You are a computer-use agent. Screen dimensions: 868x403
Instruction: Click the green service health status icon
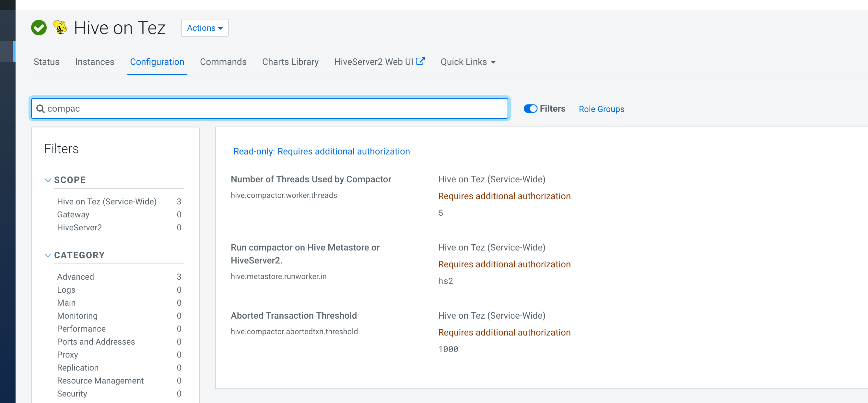(x=39, y=27)
